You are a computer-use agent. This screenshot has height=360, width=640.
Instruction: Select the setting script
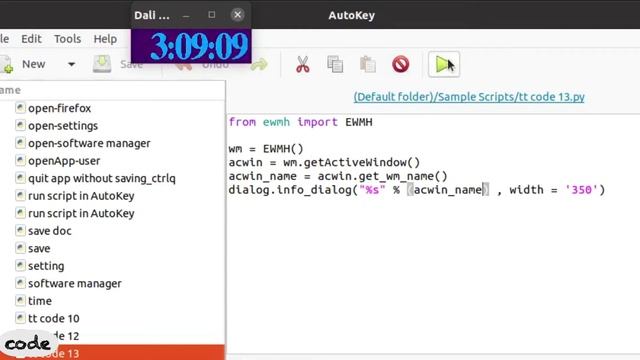(x=46, y=266)
